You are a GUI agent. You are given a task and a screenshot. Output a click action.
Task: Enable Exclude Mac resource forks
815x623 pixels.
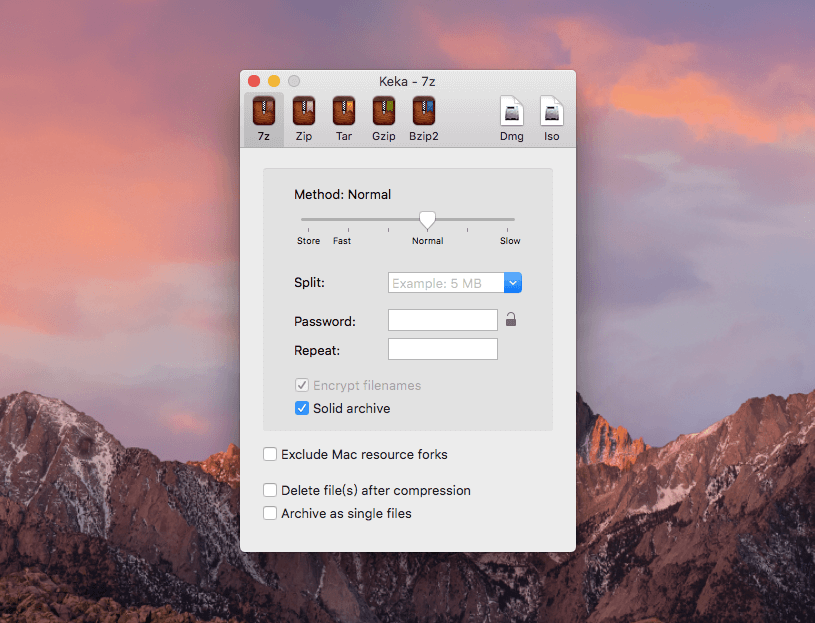tap(270, 454)
